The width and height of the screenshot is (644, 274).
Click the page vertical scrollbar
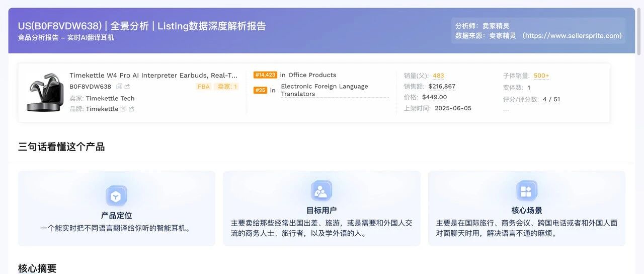click(639, 31)
